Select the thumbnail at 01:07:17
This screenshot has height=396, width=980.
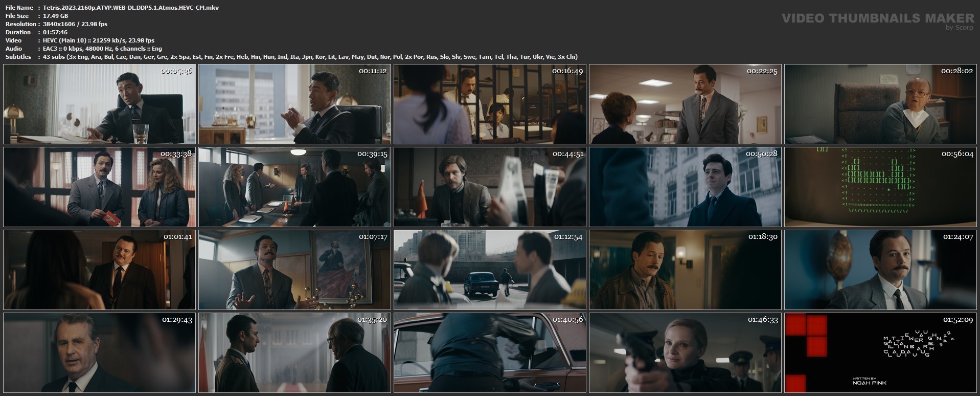[295, 270]
